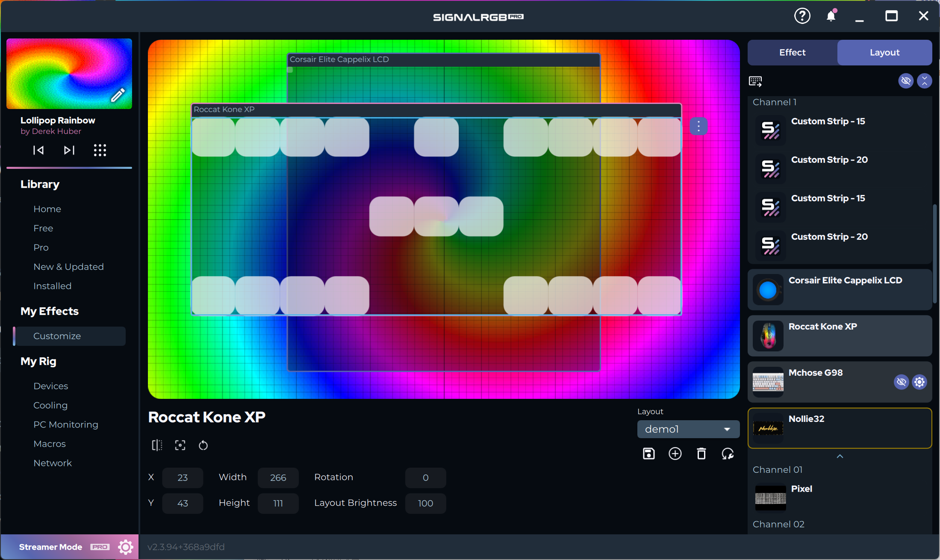940x560 pixels.
Task: Open PC Monitoring page
Action: pyautogui.click(x=66, y=424)
